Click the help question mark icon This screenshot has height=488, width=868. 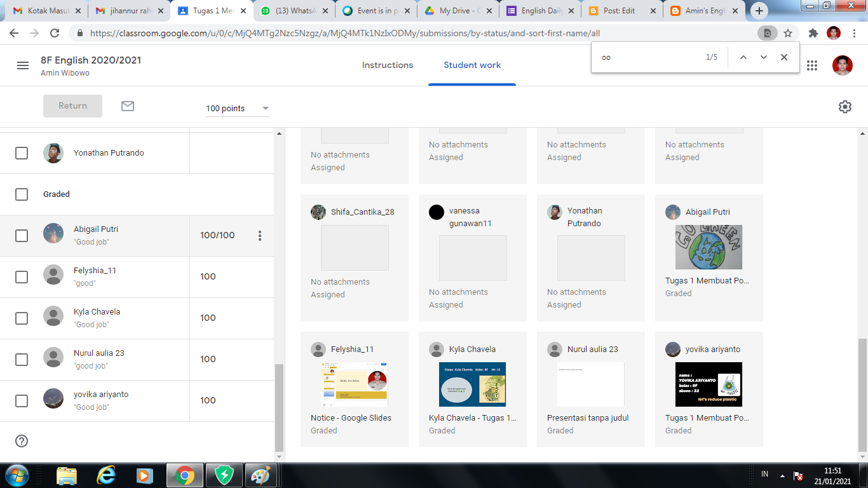pyautogui.click(x=22, y=441)
